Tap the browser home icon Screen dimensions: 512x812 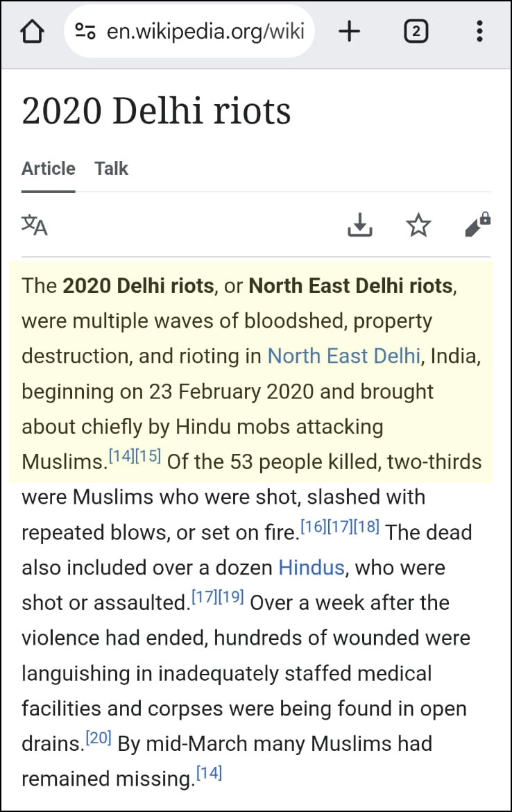(33, 32)
